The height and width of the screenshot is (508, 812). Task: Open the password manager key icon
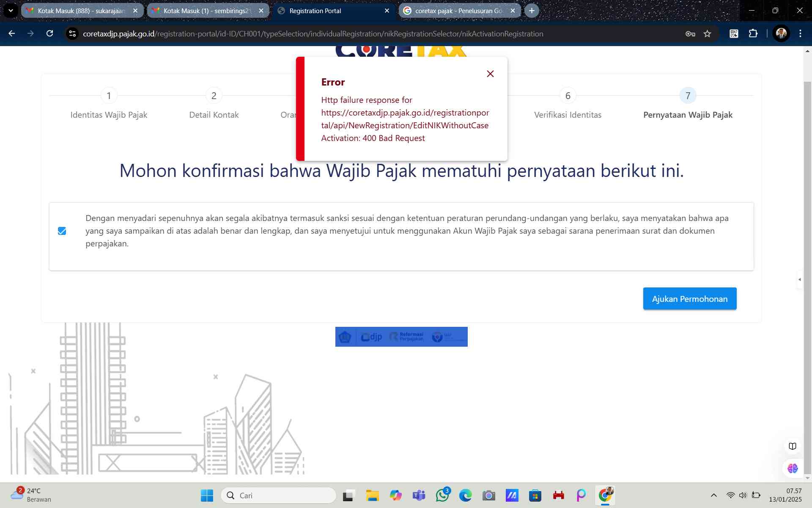pyautogui.click(x=690, y=34)
